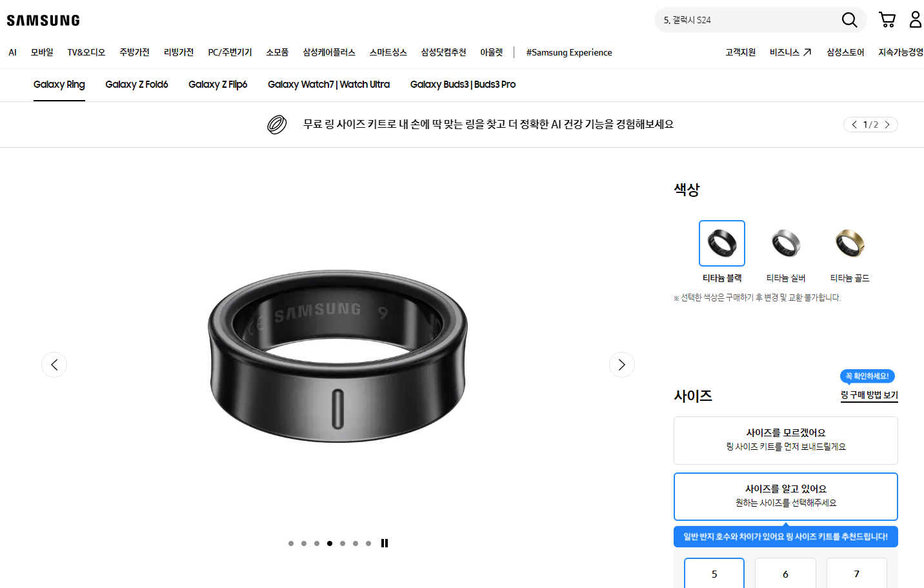Switch to Galaxy Z Fold6 tab

coord(137,85)
